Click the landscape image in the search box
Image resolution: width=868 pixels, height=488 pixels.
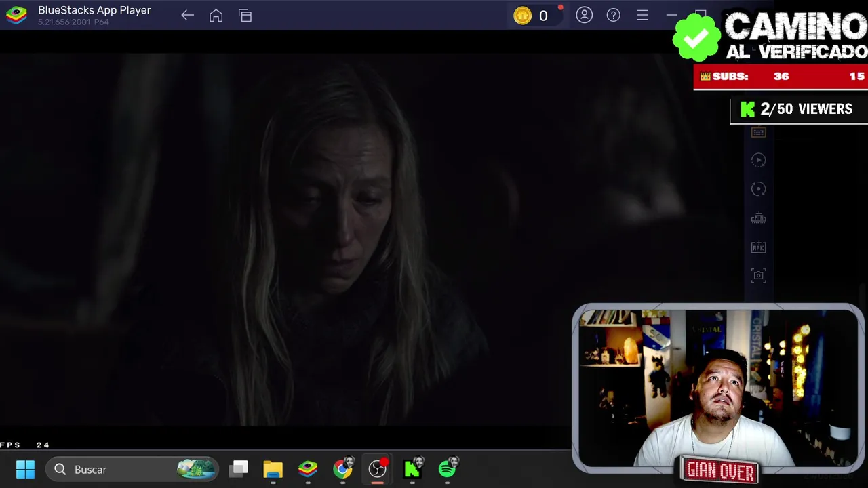coord(197,468)
